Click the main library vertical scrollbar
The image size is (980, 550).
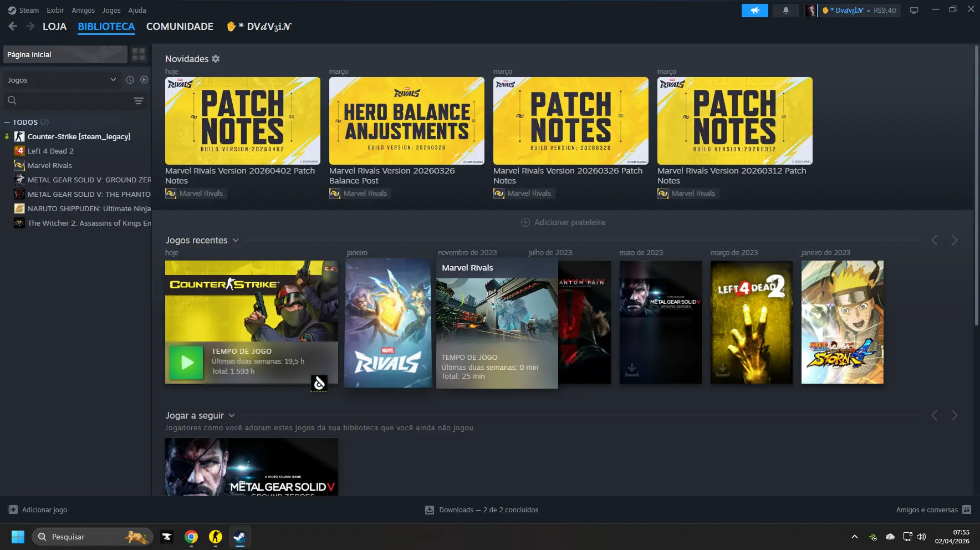click(x=977, y=185)
